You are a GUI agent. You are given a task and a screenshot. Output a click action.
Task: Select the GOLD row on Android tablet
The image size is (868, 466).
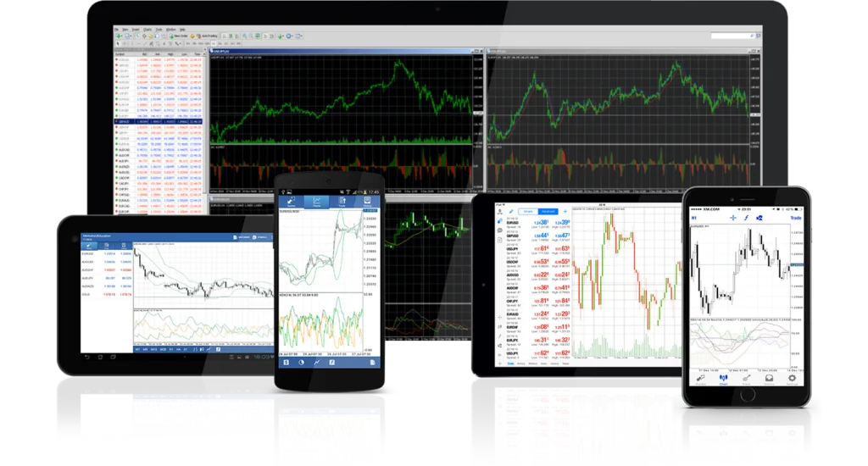[x=107, y=295]
